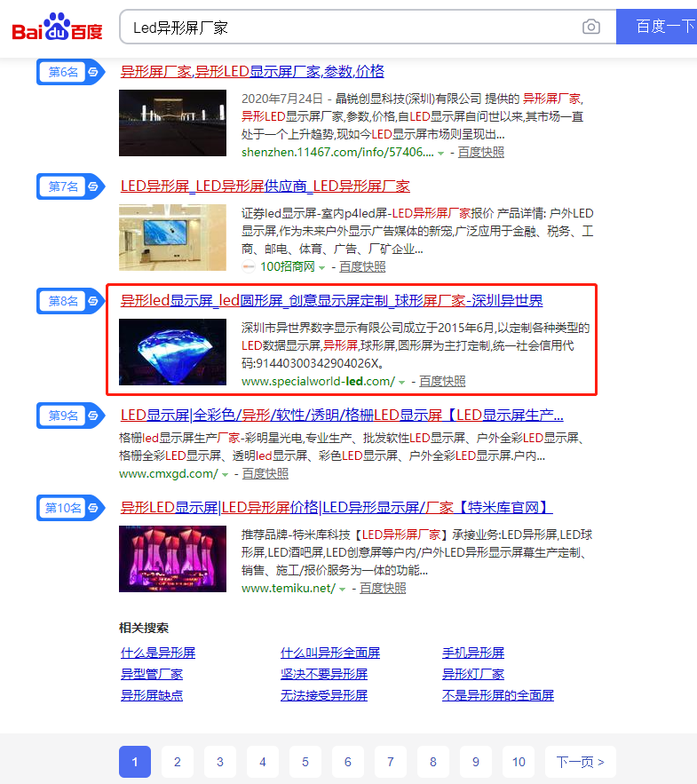Click the shenzhen.11467.com/info URL
This screenshot has width=697, height=784.
(337, 152)
